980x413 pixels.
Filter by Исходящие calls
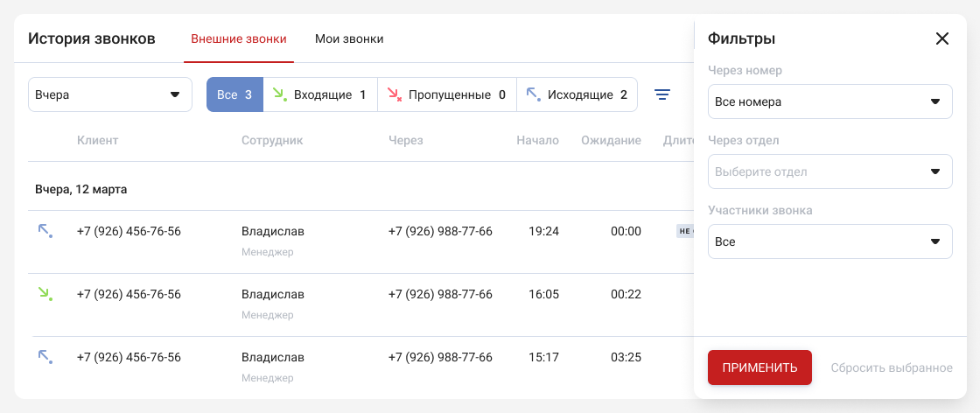point(577,94)
